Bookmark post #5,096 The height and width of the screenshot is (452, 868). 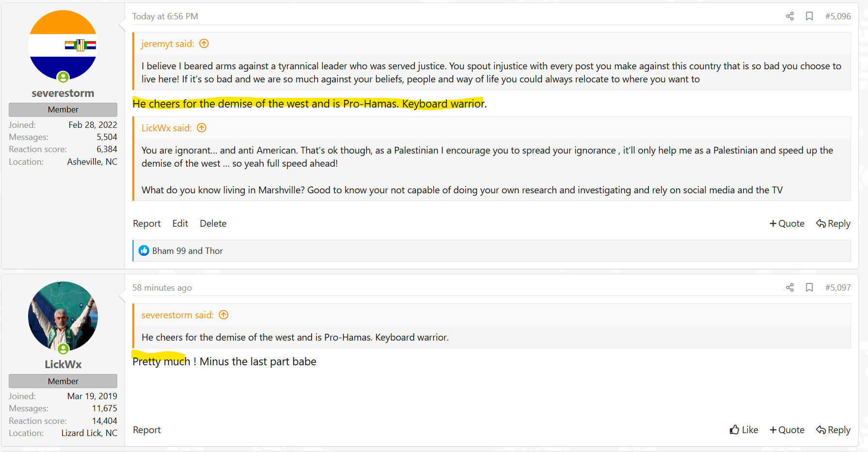809,16
